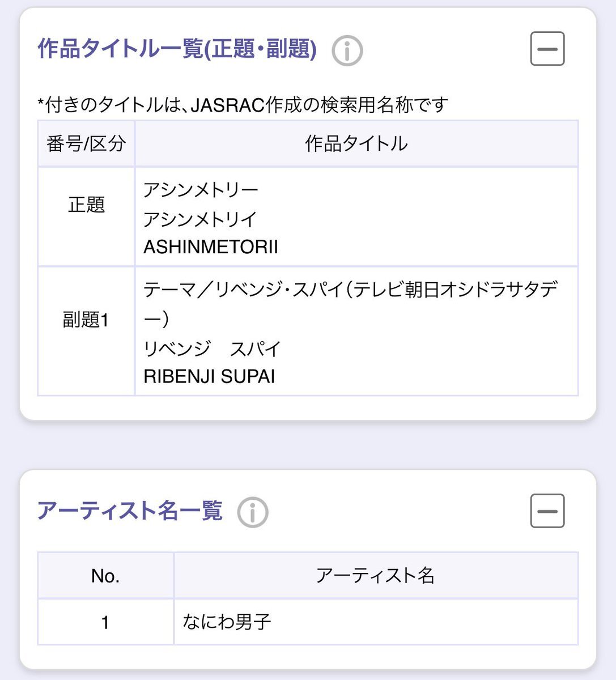The height and width of the screenshot is (680, 616).
Task: Click the JASRAC search name note text
Action: [x=243, y=105]
